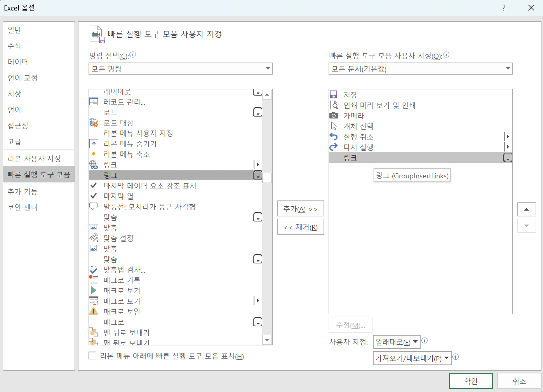Click the 인쇄 미리 보기 및 인쇄 icon
The image size is (543, 392).
334,105
